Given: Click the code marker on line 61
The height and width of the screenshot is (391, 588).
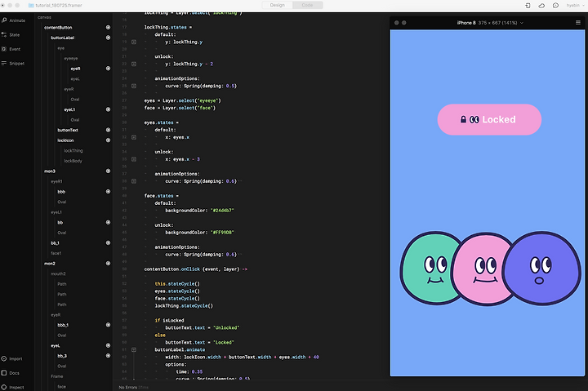Looking at the screenshot, I should click(134, 349).
